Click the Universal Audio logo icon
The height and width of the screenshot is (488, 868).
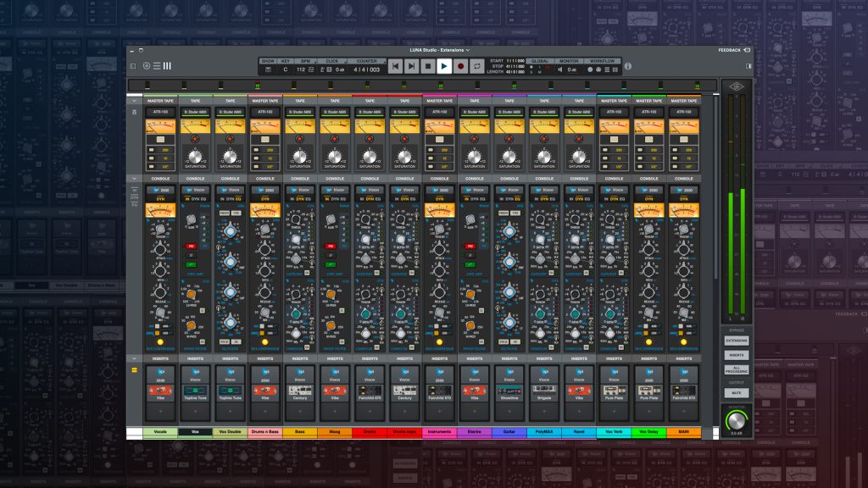pos(737,86)
